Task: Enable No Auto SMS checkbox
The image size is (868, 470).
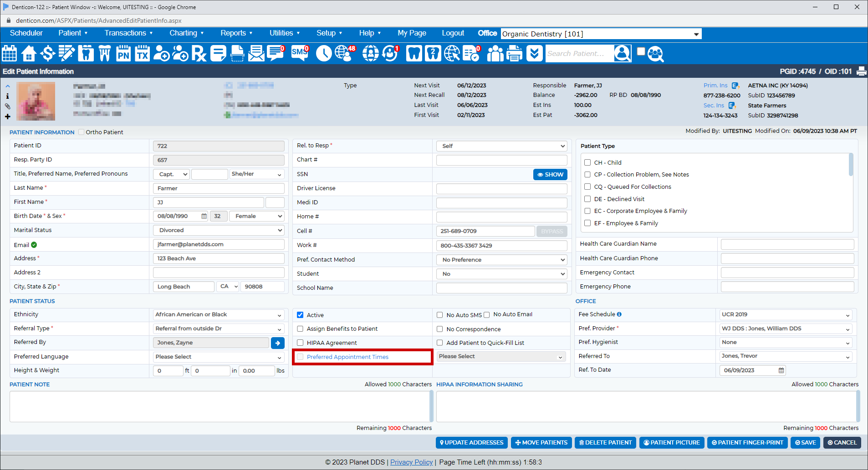Action: coord(439,315)
